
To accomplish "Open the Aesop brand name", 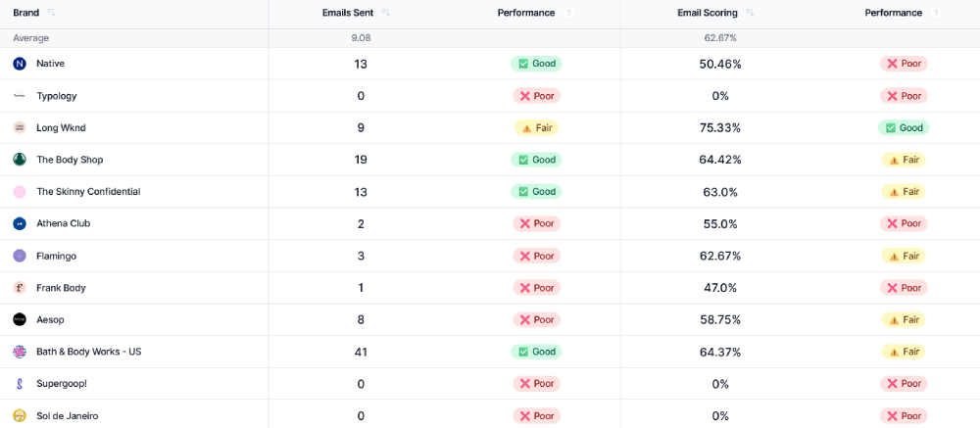I will (50, 319).
